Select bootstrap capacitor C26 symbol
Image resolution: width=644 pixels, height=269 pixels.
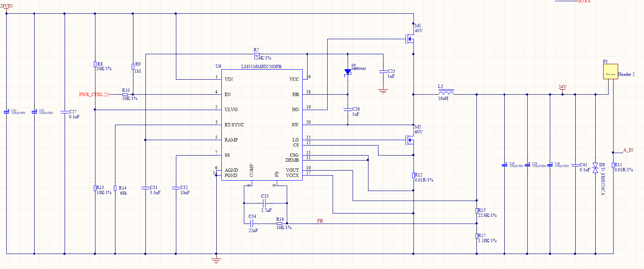[348, 109]
